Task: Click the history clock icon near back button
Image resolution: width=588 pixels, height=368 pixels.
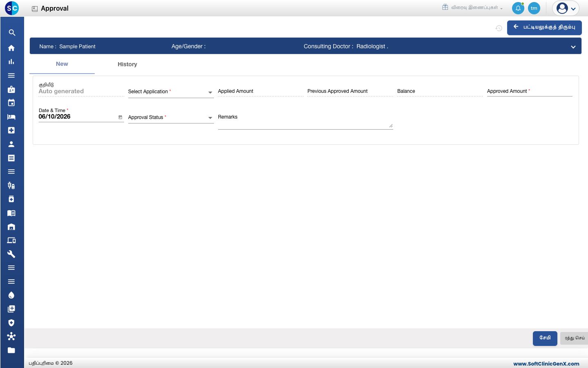Action: click(499, 28)
